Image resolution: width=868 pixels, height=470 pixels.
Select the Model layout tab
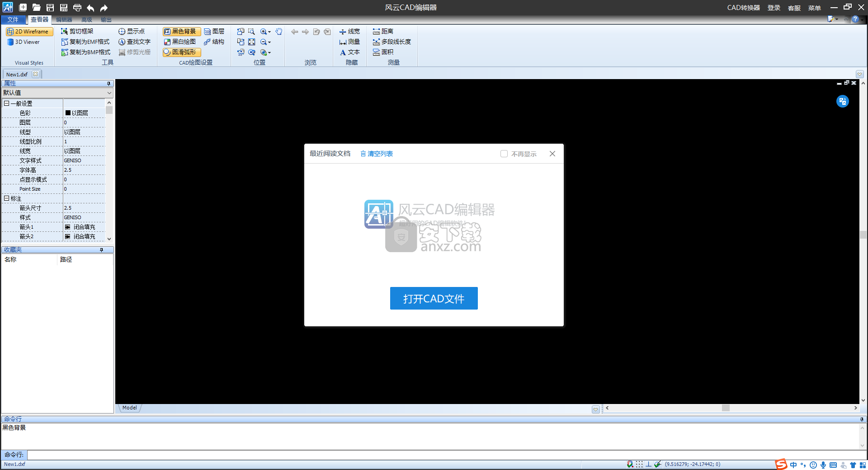click(129, 408)
